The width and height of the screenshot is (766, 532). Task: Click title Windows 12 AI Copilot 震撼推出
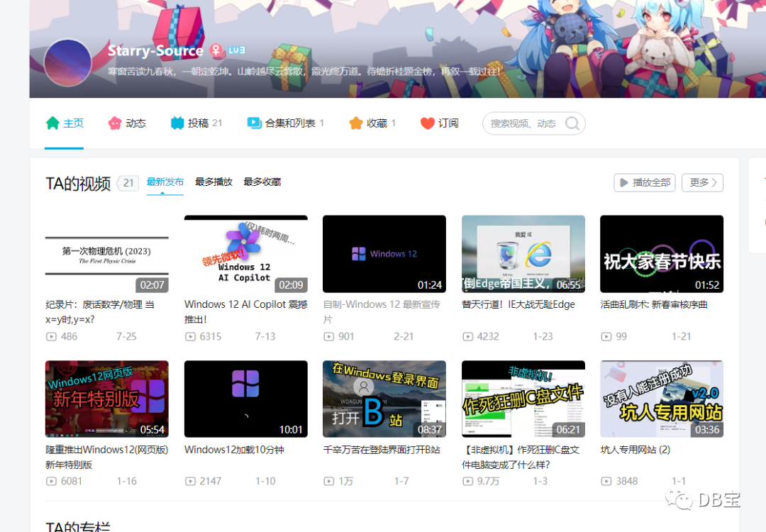coord(245,312)
